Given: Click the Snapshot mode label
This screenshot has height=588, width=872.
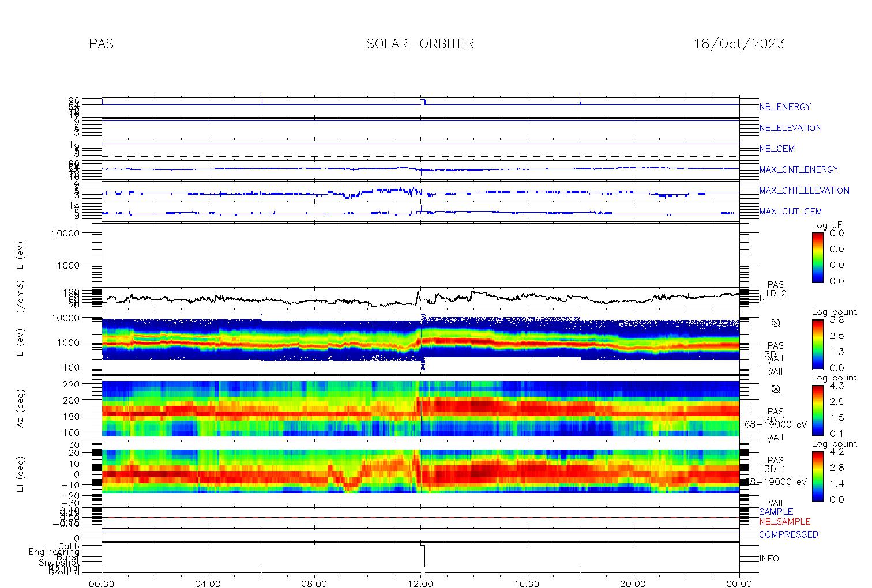Looking at the screenshot, I should click(59, 563).
